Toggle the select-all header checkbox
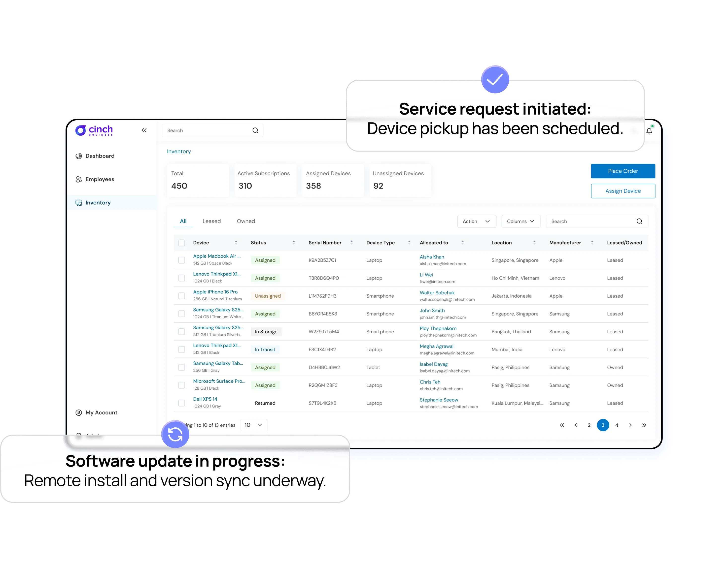 click(x=182, y=243)
